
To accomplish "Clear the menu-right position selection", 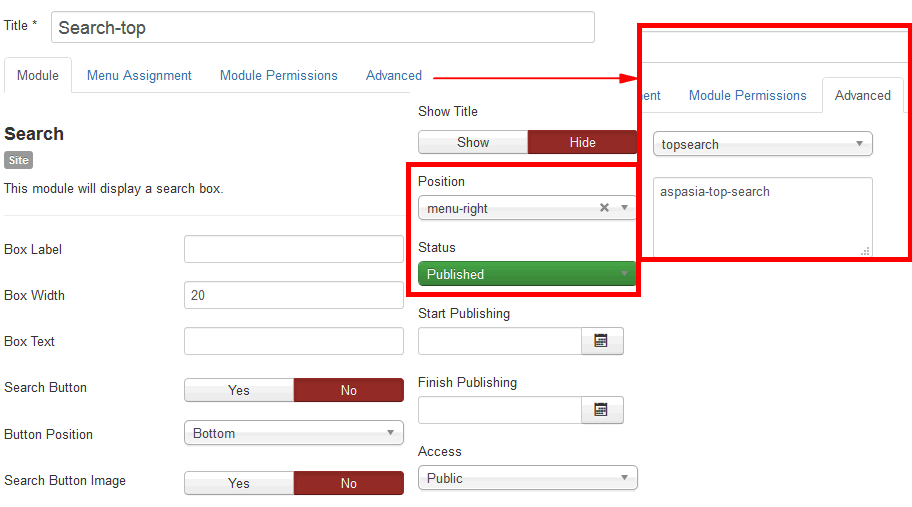I will click(x=604, y=208).
